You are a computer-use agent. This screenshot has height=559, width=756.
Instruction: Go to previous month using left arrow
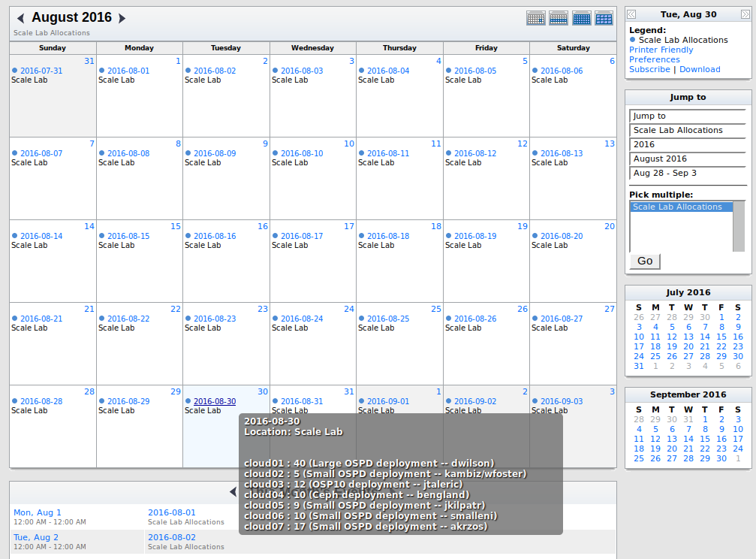(20, 18)
